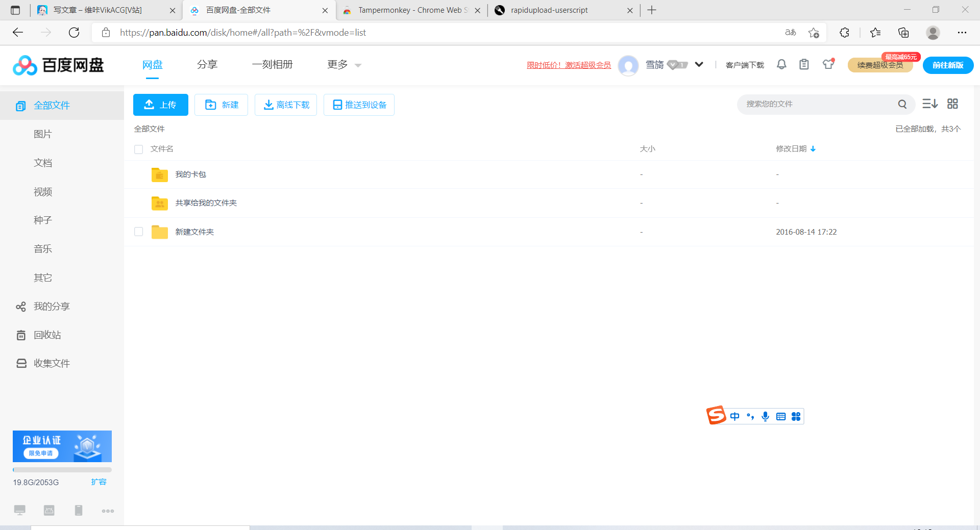Click the skin/theme shirt icon
Screen dimensions: 980x530
[828, 64]
